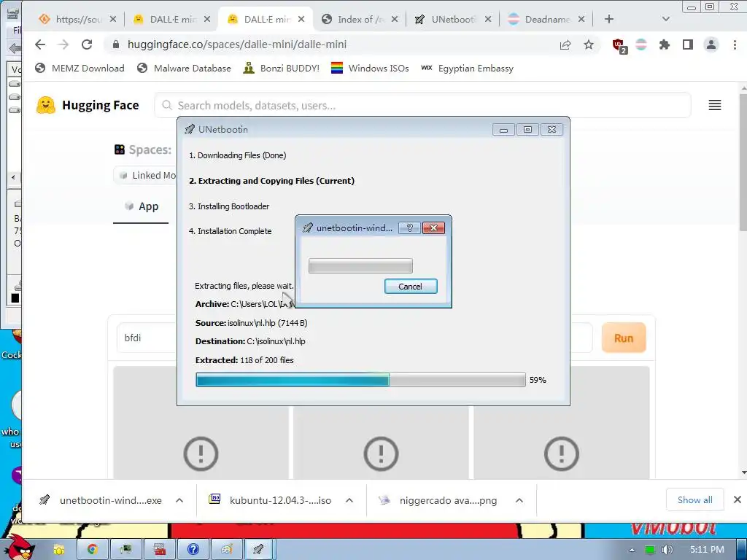Click the Hugging Face logo
Screen dimensions: 747x560
point(88,105)
